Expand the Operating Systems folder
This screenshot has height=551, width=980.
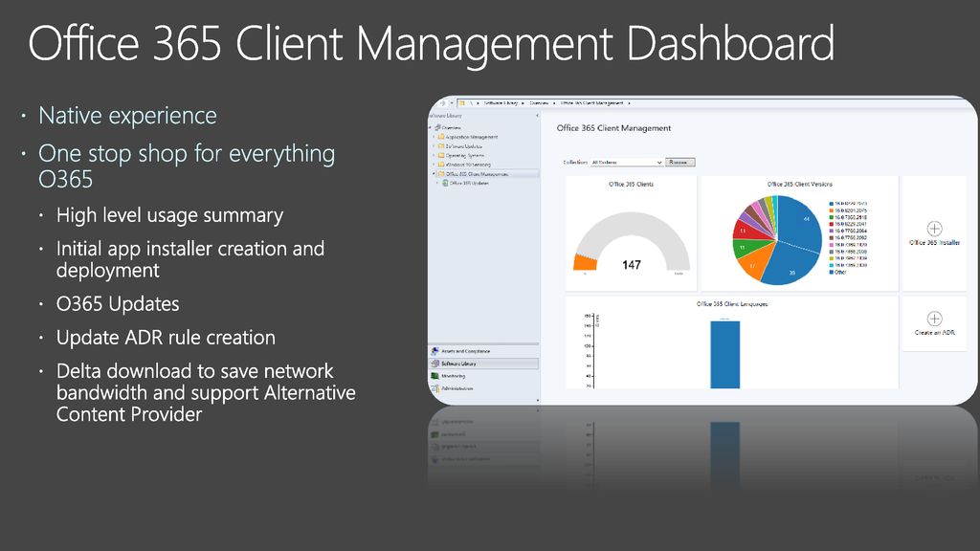point(434,156)
